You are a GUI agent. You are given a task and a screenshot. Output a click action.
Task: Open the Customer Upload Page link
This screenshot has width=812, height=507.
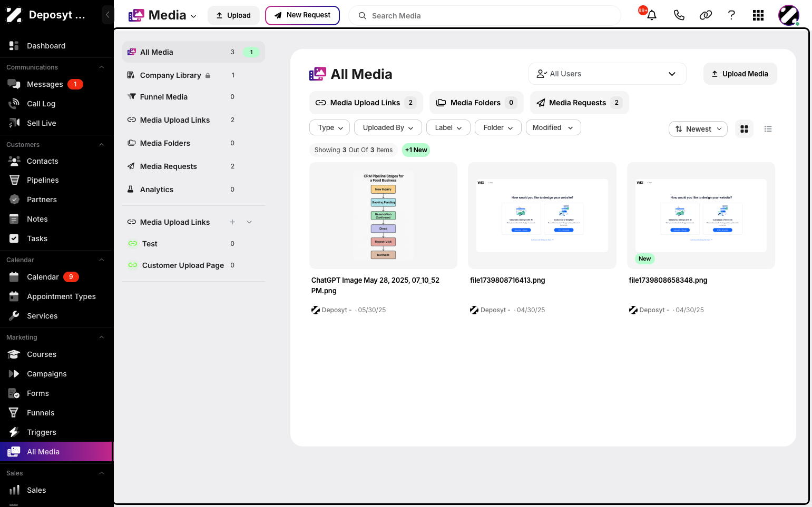(x=193, y=265)
